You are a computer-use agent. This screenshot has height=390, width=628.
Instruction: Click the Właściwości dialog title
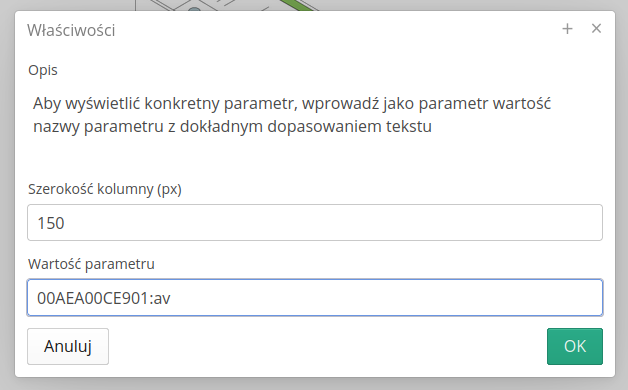click(x=71, y=30)
